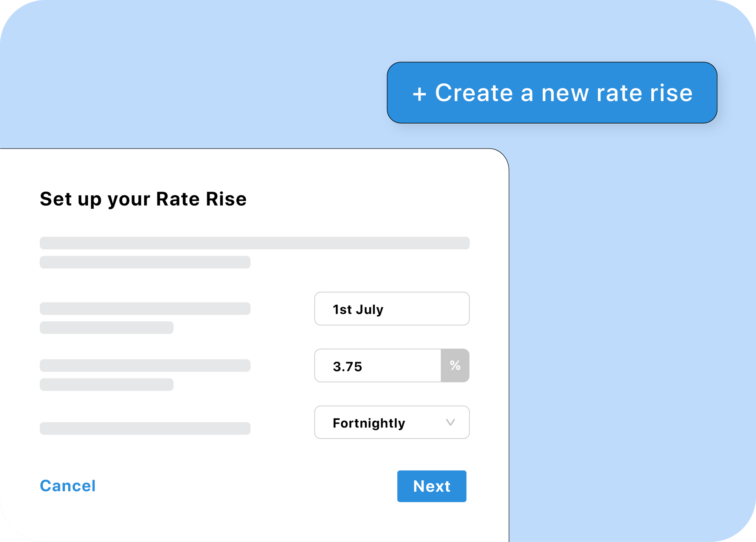Open the Fortnightly frequency dropdown
Screen dimensions: 756x542
tap(392, 422)
